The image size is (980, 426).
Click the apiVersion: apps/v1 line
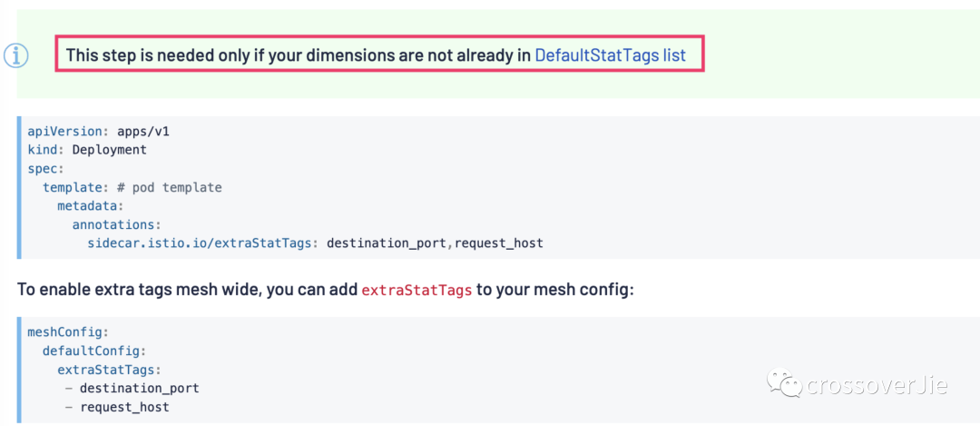[x=98, y=131]
